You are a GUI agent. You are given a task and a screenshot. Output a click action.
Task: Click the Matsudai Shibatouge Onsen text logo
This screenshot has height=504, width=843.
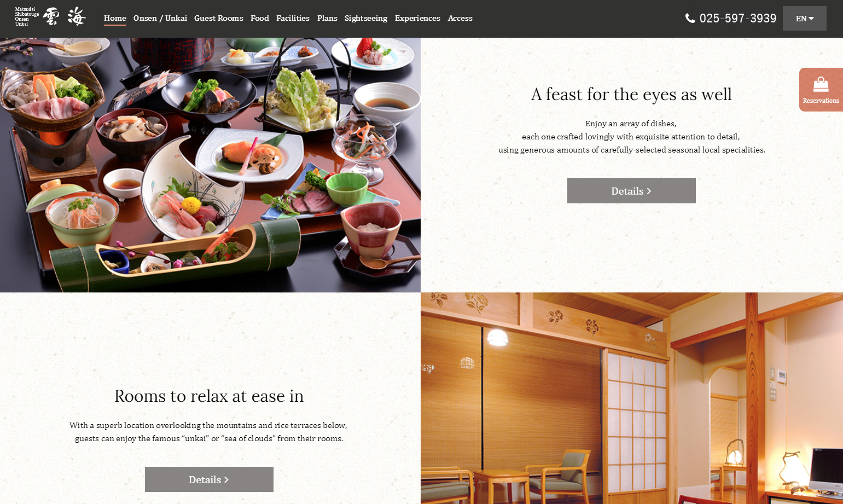pos(27,17)
